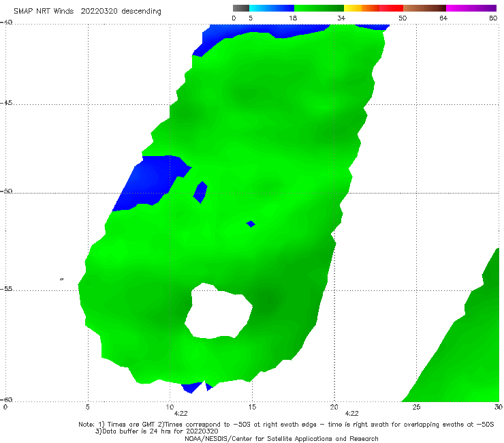Click the NOAA/NESDIS credit line
Viewport: 504px width, 443px height.
[x=281, y=438]
